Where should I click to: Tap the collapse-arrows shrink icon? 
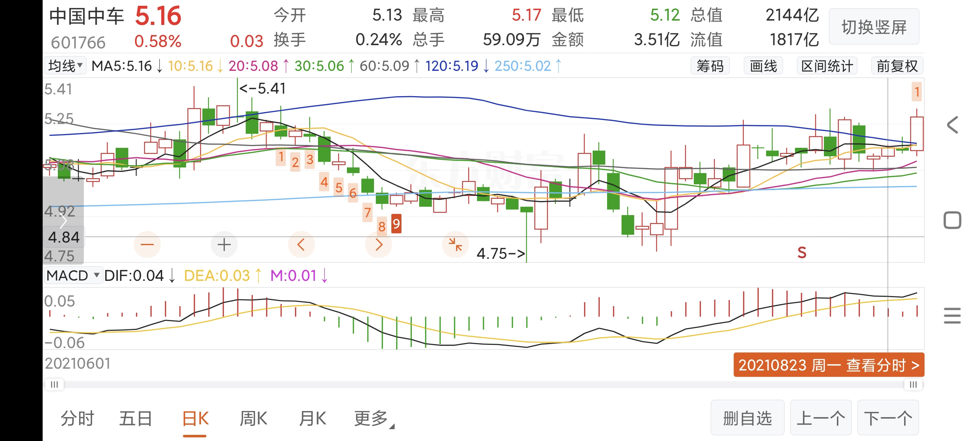455,245
